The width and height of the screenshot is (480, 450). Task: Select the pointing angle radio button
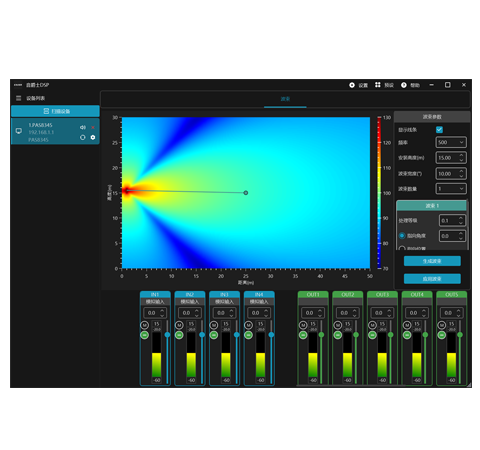coord(402,236)
